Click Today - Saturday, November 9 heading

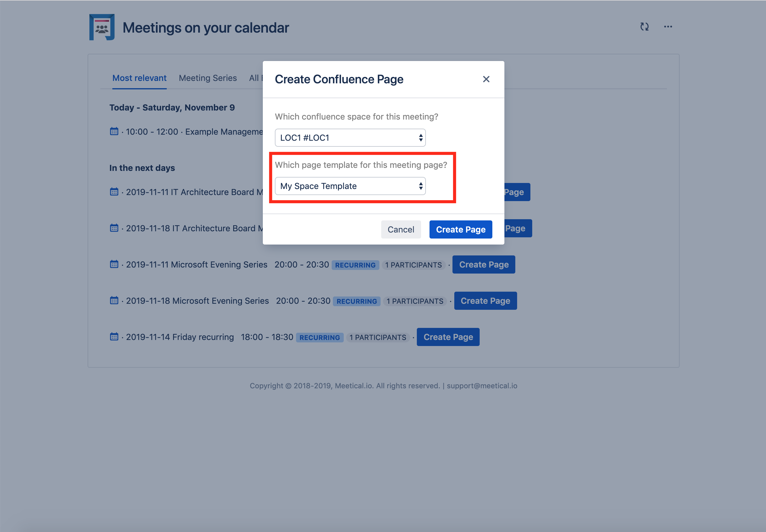172,108
